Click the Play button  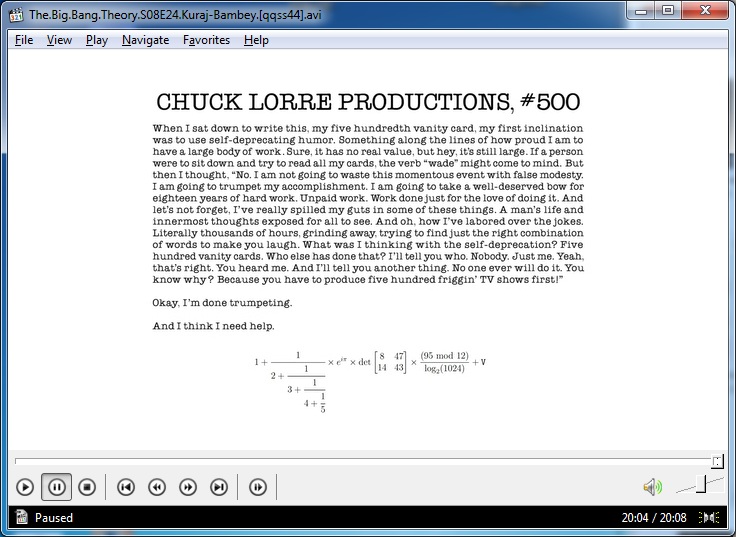(x=25, y=487)
